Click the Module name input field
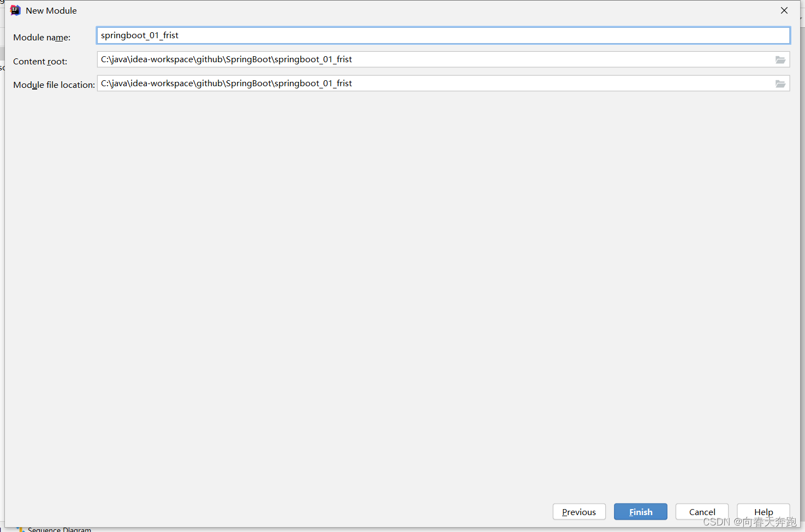805x532 pixels. tap(443, 35)
